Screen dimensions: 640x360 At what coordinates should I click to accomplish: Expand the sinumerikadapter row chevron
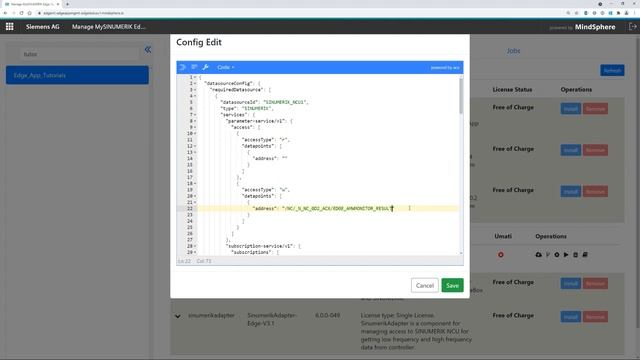pyautogui.click(x=178, y=316)
